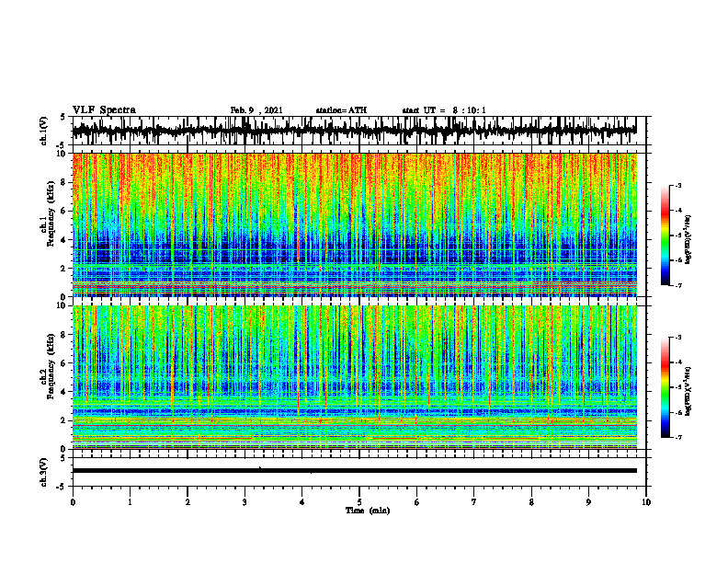The height and width of the screenshot is (563, 728).
Task: Click the time axis tick label "4"
Action: coord(302,502)
